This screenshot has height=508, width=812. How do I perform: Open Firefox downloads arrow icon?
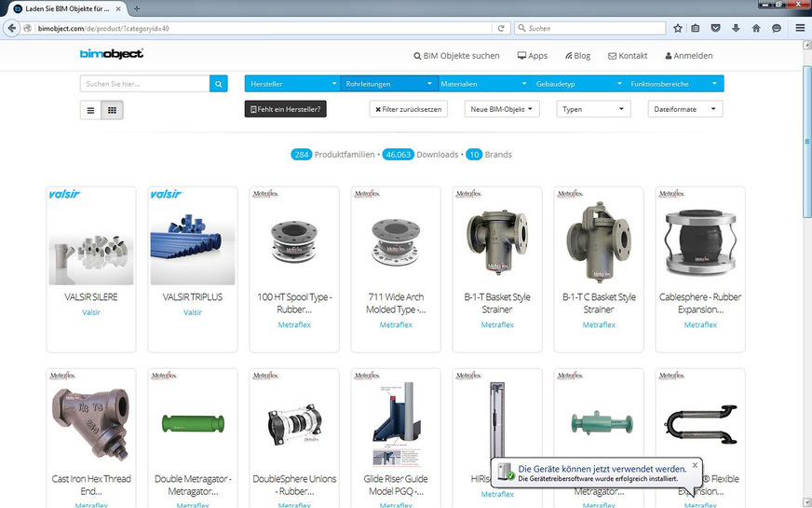pos(736,28)
